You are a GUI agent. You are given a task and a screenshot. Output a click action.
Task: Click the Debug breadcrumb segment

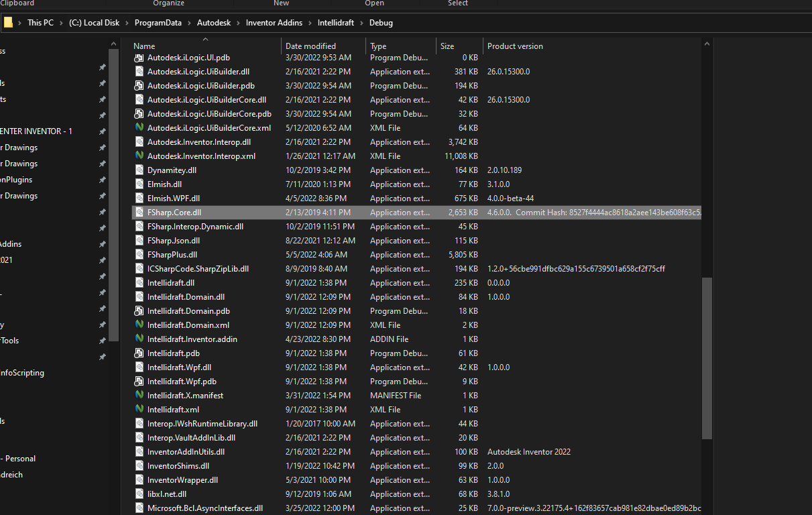tap(381, 23)
